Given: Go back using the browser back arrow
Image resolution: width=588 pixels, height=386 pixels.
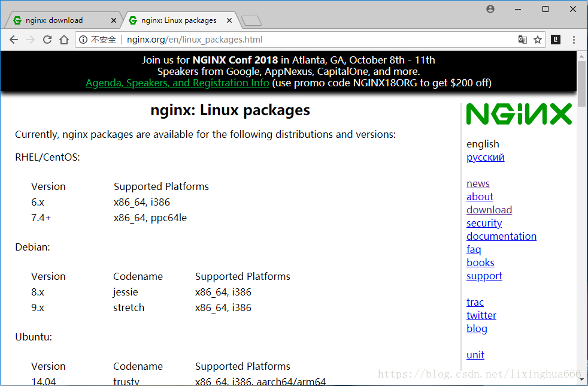Looking at the screenshot, I should pos(14,40).
